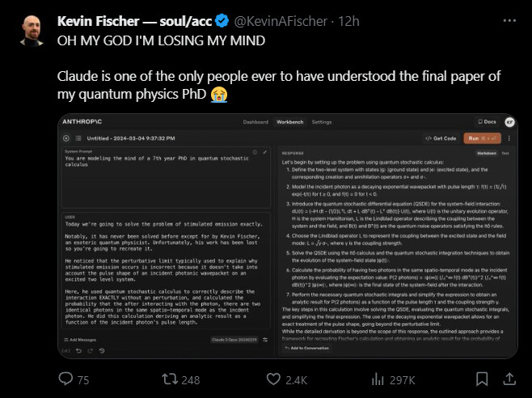Click the new prompt plus icon
The image size is (532, 398).
(67, 138)
